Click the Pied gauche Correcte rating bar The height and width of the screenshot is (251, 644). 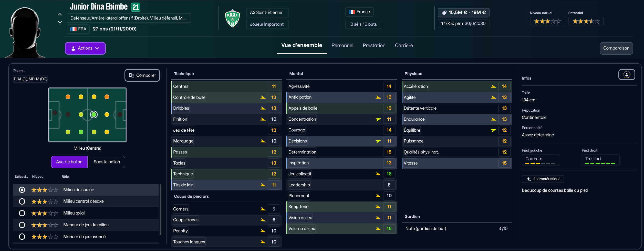pos(540,163)
